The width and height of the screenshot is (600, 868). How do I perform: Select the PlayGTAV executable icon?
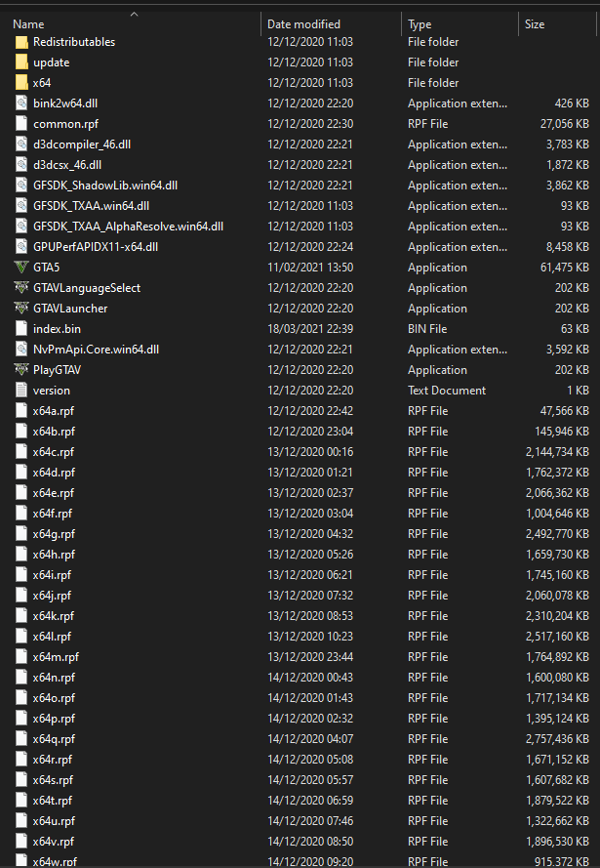21,370
